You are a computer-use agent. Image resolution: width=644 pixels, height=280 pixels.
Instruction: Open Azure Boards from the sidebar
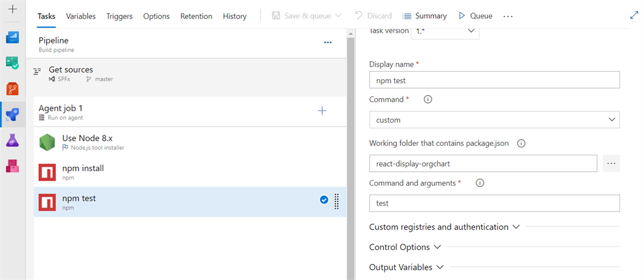pos(13,62)
